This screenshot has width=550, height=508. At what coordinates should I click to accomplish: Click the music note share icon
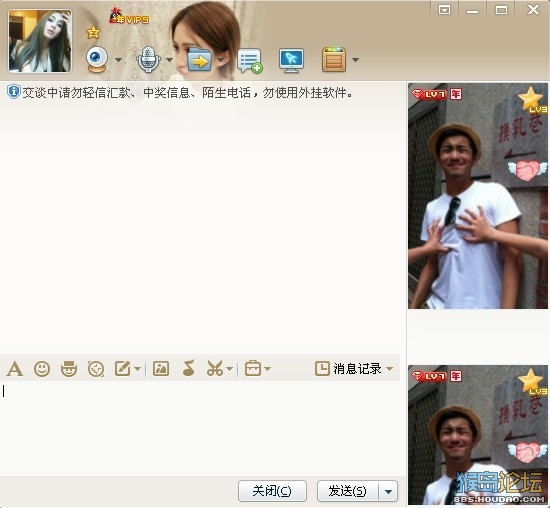point(188,368)
